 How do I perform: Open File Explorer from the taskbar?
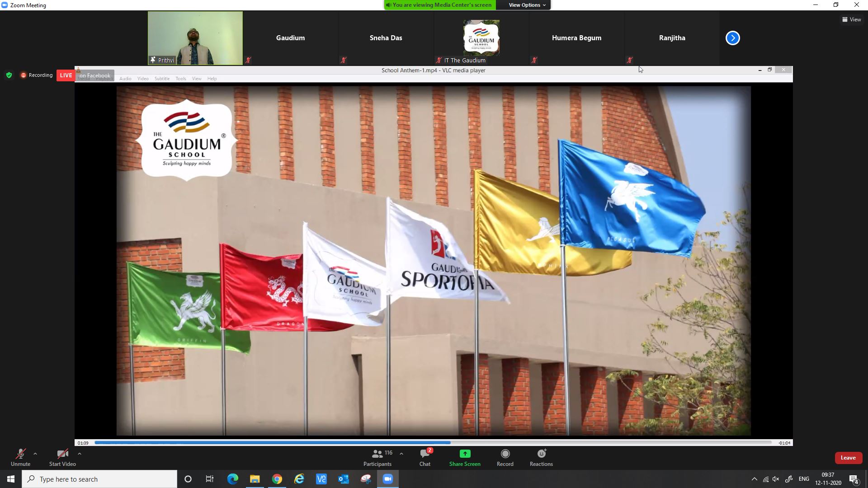255,479
